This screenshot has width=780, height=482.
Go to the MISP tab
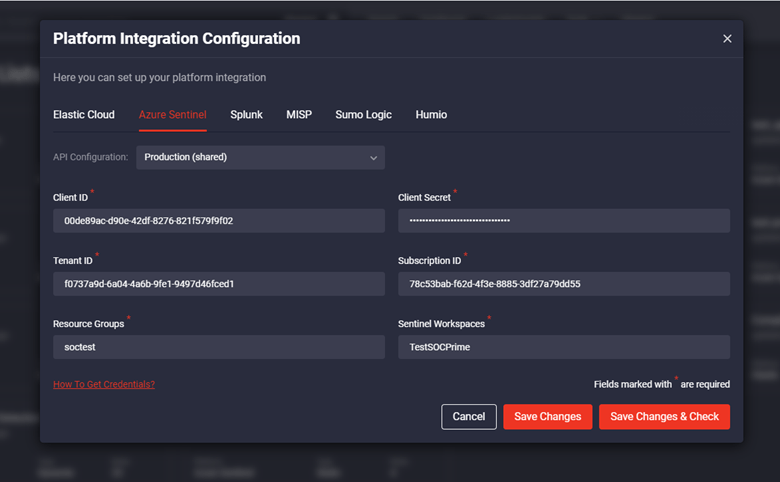click(299, 115)
